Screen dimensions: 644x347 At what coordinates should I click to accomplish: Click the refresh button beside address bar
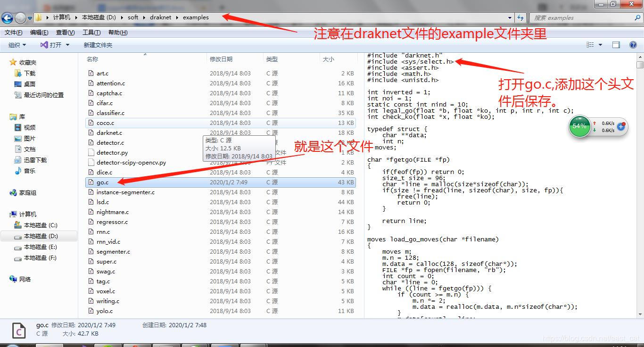pos(520,17)
